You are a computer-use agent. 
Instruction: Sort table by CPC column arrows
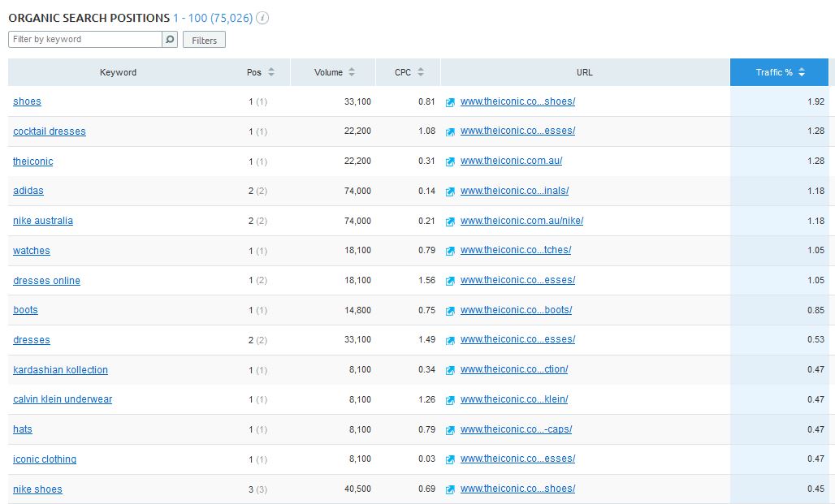[421, 72]
